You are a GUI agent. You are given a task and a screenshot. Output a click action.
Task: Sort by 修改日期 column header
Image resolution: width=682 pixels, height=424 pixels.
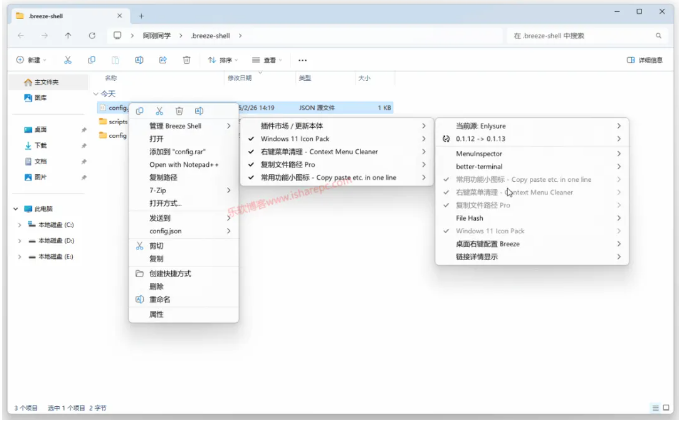coord(240,78)
